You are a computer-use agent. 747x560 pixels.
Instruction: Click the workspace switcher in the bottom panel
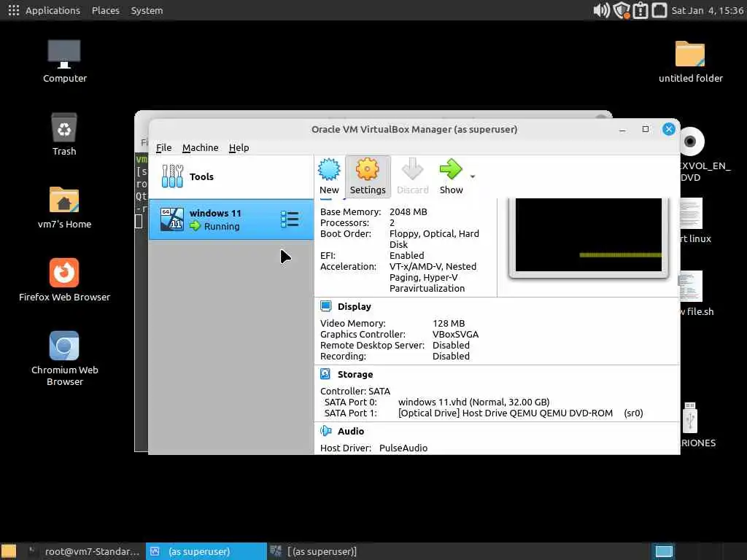coord(663,551)
